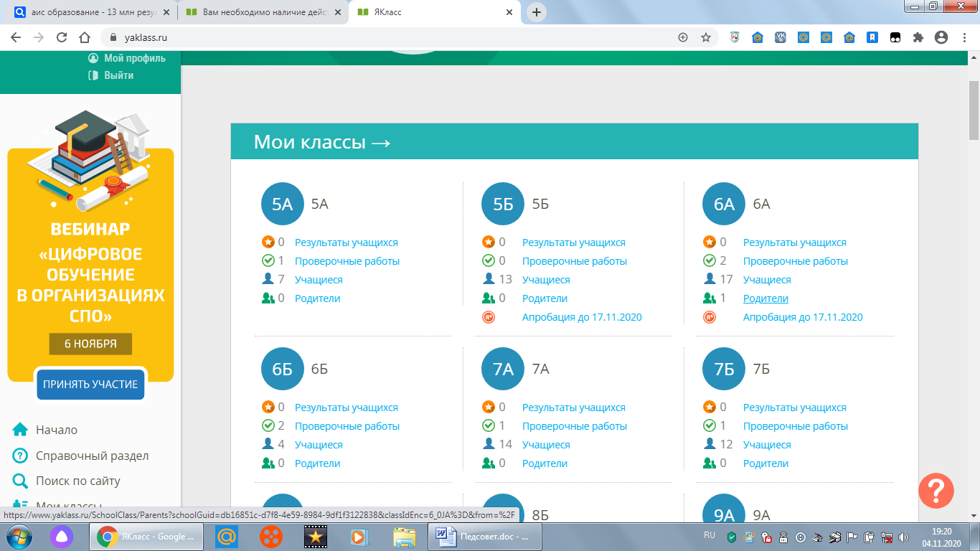The image size is (980, 551).
Task: Click the 6Б class circle badge
Action: [283, 369]
